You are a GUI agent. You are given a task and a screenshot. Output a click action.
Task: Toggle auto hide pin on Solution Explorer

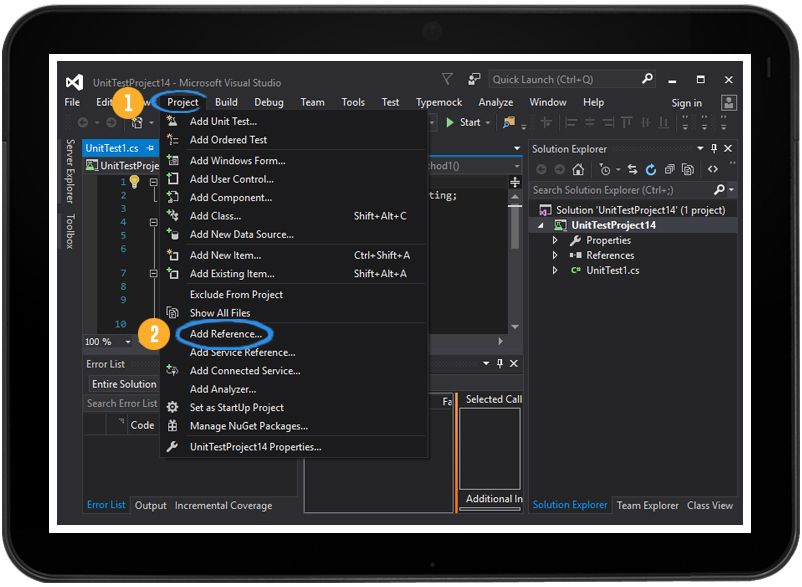pos(714,149)
